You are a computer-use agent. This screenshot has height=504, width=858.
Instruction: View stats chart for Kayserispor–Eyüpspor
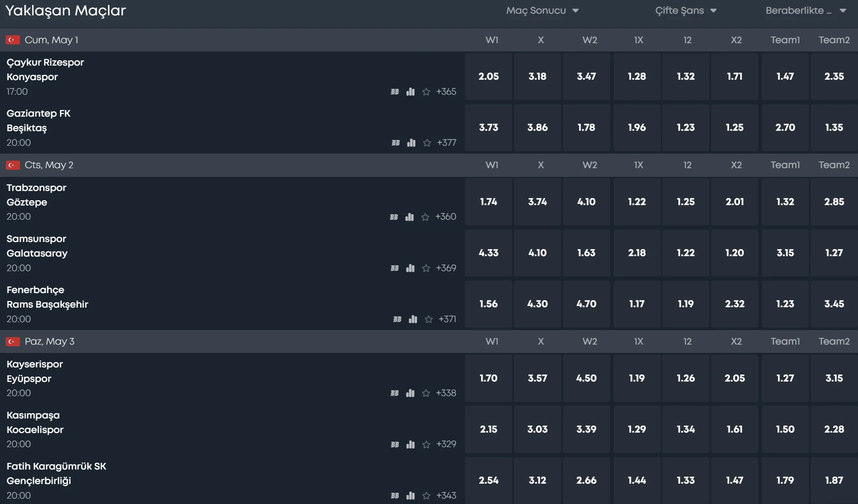tap(411, 393)
